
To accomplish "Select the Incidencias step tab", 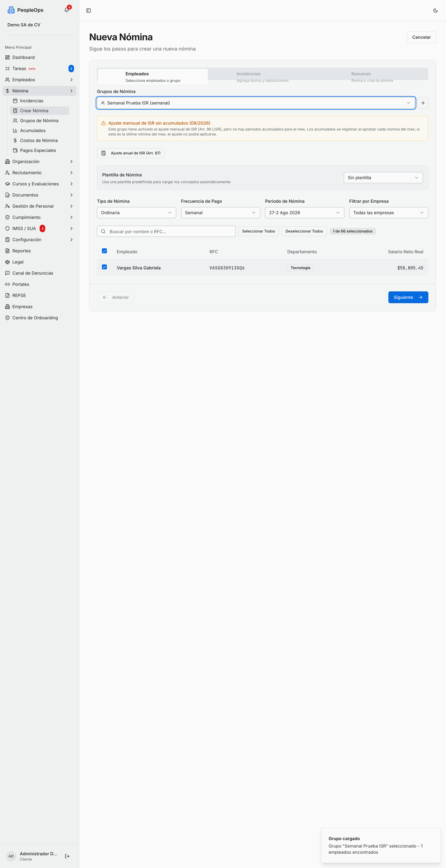I will pos(262,77).
